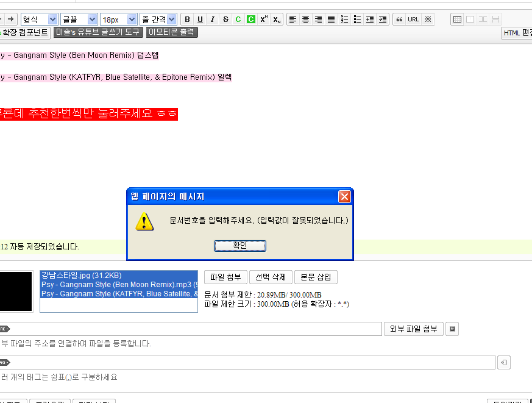Close the 웹 페이지의 메시지 dialog

click(x=344, y=196)
